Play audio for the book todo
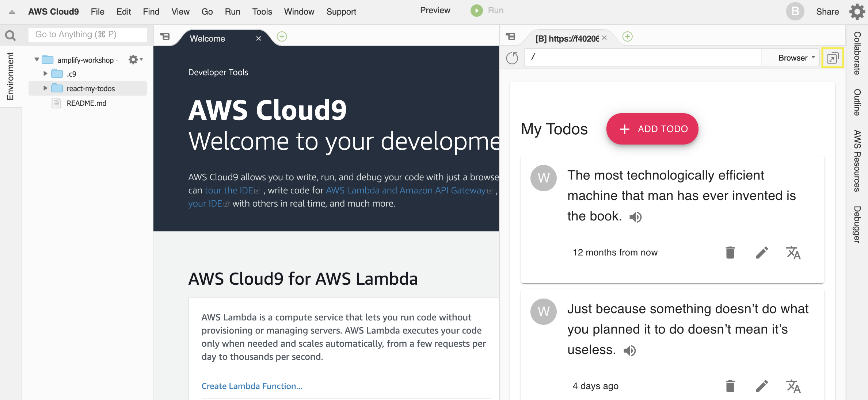Viewport: 868px width, 400px height. [x=635, y=217]
